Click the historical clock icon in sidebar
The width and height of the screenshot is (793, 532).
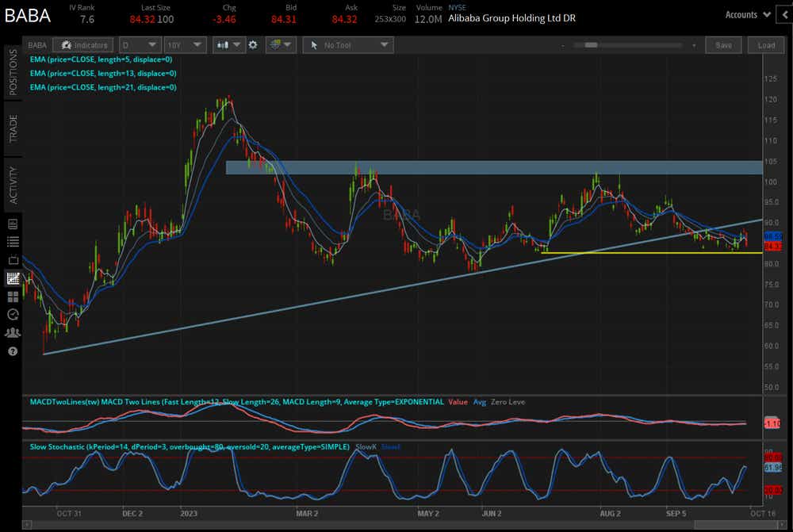click(x=12, y=315)
